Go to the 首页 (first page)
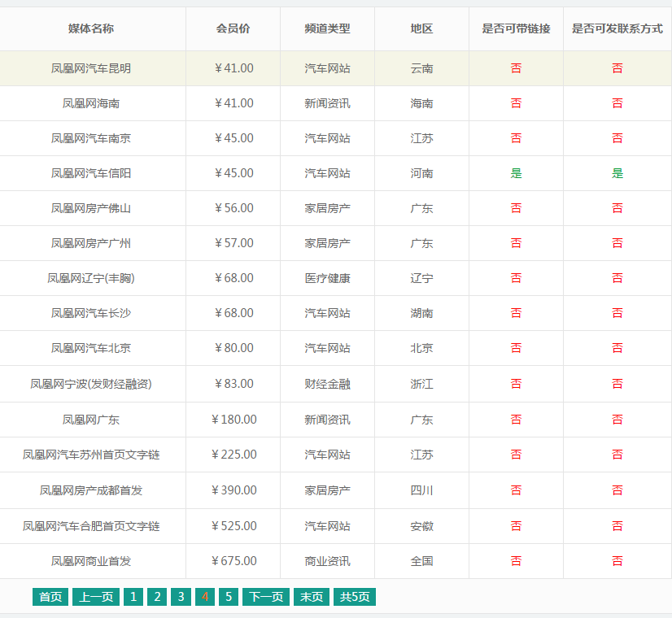 point(50,596)
